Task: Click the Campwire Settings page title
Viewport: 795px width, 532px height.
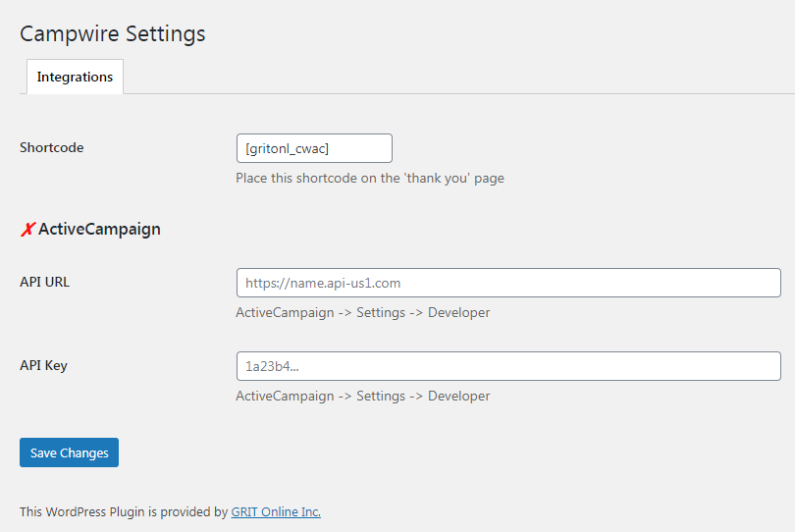Action: pos(113,33)
